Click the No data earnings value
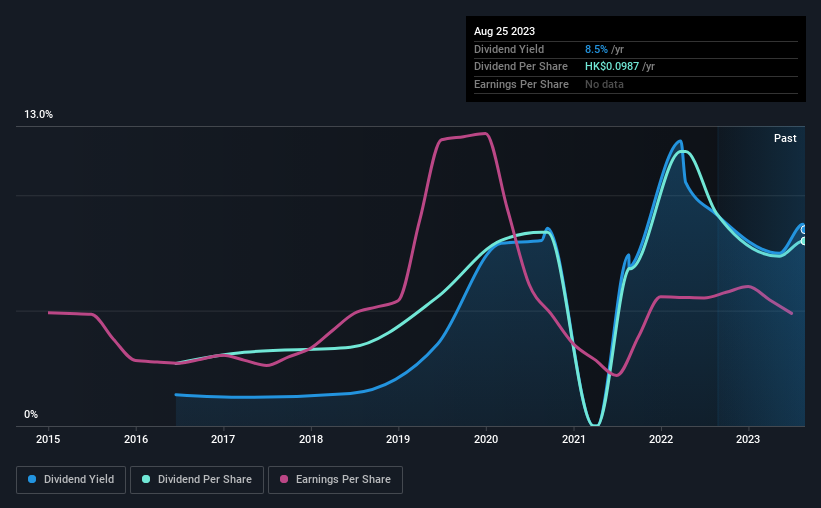The image size is (821, 508). [604, 84]
